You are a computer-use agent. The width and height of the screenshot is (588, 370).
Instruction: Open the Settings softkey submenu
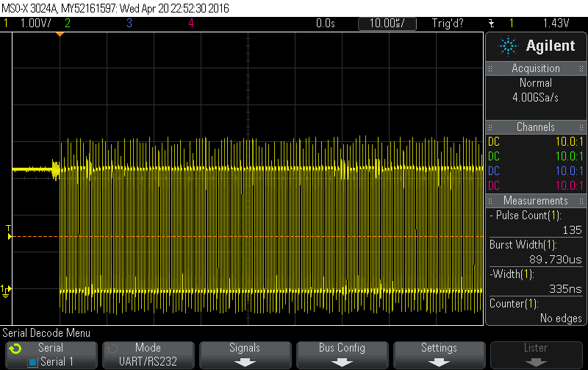[439, 355]
